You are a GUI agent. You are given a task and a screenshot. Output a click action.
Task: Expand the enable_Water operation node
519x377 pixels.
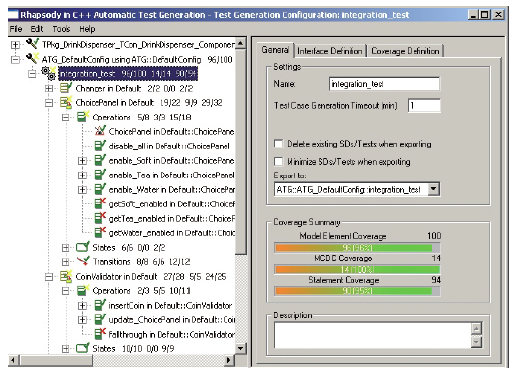coord(82,190)
